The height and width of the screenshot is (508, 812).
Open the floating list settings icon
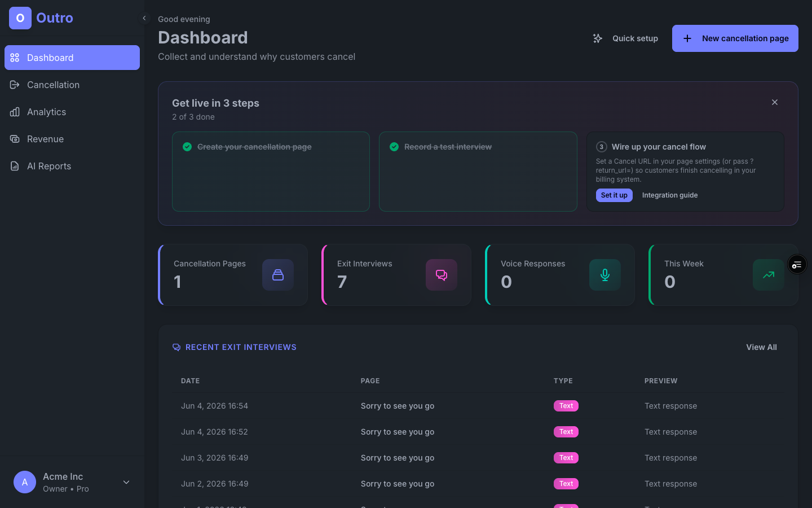click(797, 265)
